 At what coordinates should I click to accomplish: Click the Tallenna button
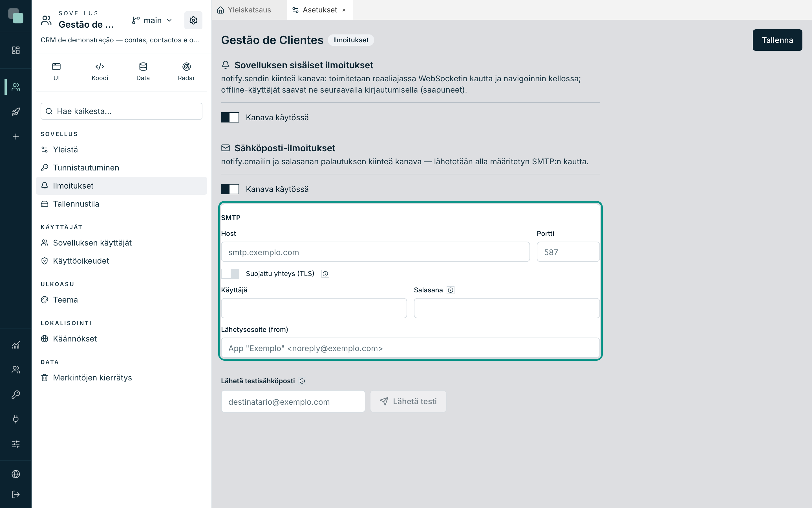[x=777, y=40]
